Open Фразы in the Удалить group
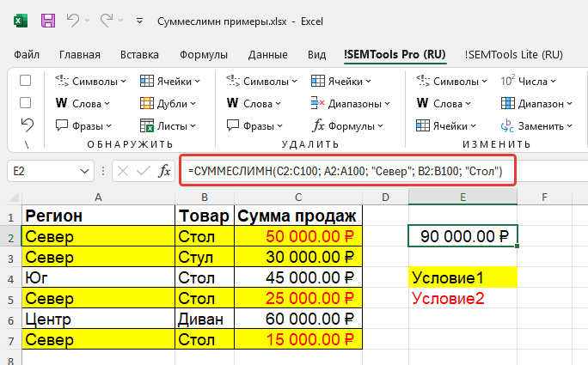The width and height of the screenshot is (588, 365). [254, 126]
